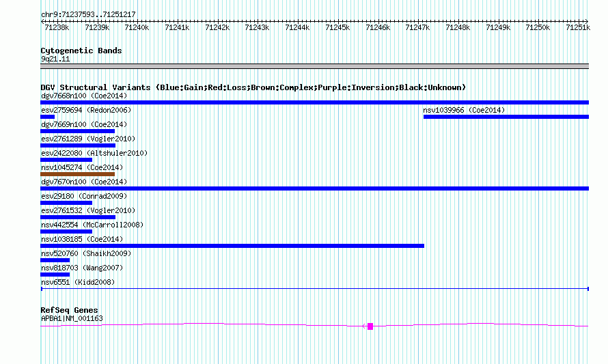The image size is (608, 364).
Task: Select the magenta APBA1 exon box
Action: [370, 326]
